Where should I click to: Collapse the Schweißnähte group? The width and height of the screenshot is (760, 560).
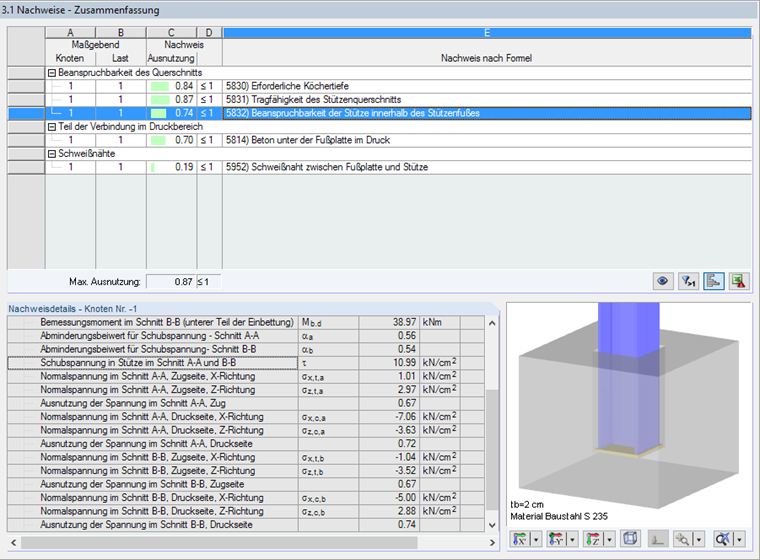pos(52,154)
